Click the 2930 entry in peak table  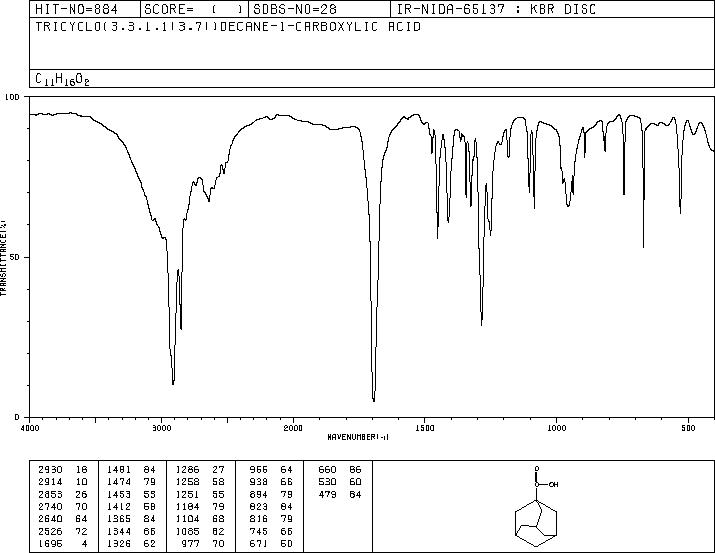pyautogui.click(x=50, y=470)
